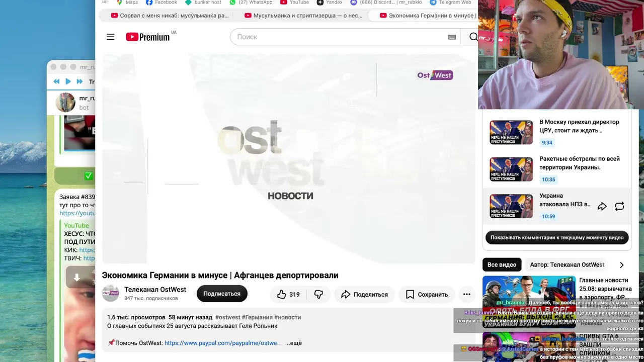The width and height of the screenshot is (644, 362).
Task: Select 'Автор: Телеканал OstWest' filter chip
Action: pos(567,265)
